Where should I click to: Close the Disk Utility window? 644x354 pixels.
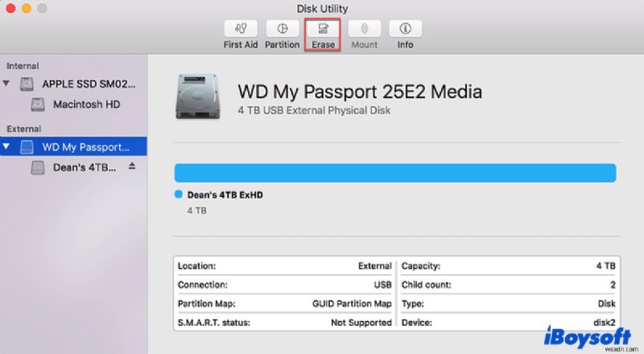pyautogui.click(x=10, y=8)
